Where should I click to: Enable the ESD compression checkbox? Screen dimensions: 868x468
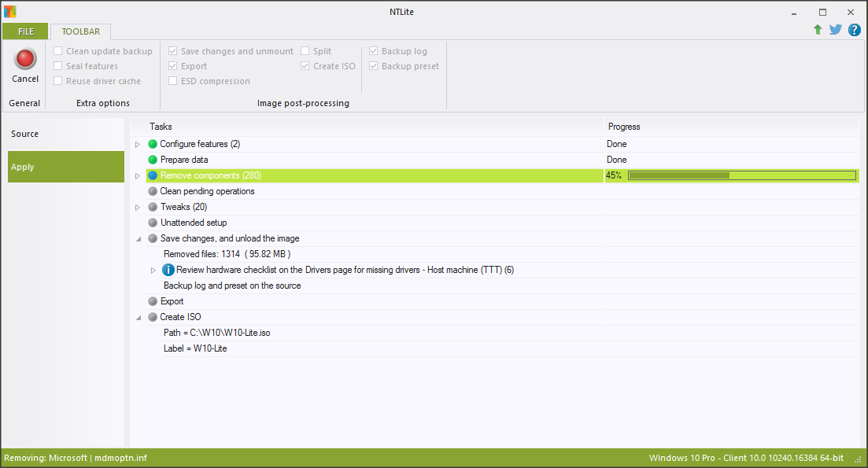173,81
